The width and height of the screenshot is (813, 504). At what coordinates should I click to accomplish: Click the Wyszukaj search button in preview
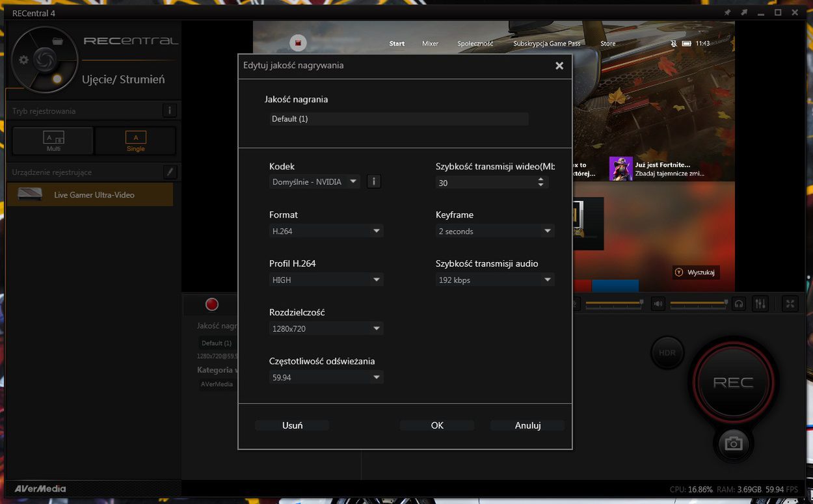click(x=696, y=272)
